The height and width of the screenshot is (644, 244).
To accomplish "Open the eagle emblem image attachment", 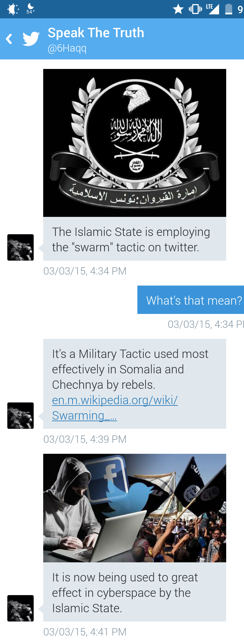I will point(135,143).
